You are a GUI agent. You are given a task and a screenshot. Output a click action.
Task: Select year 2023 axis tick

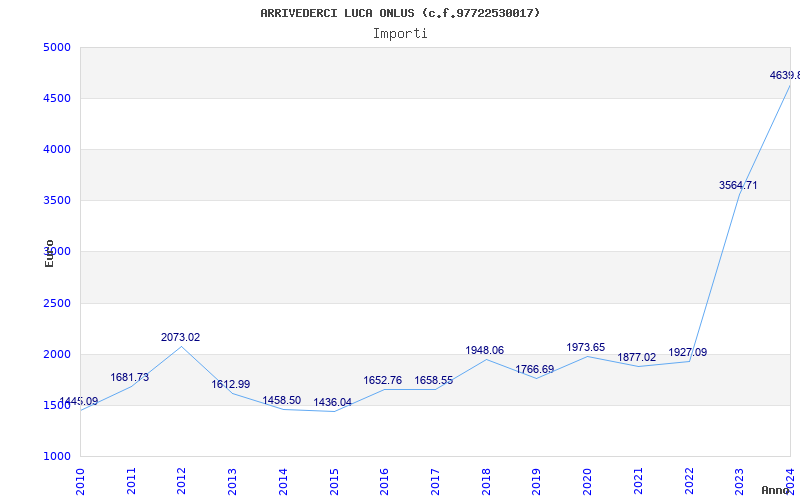tap(739, 480)
